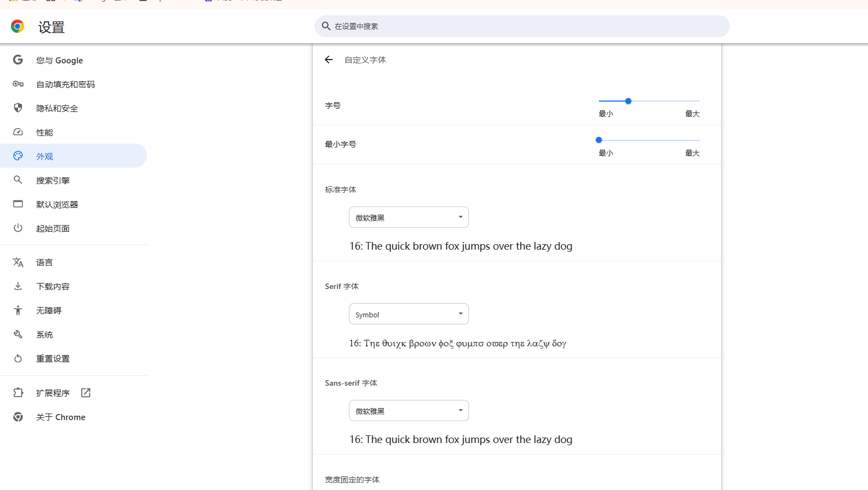The image size is (868, 490).
Task: Open the 标准字体 dropdown showing 微软雅黑
Action: [409, 217]
